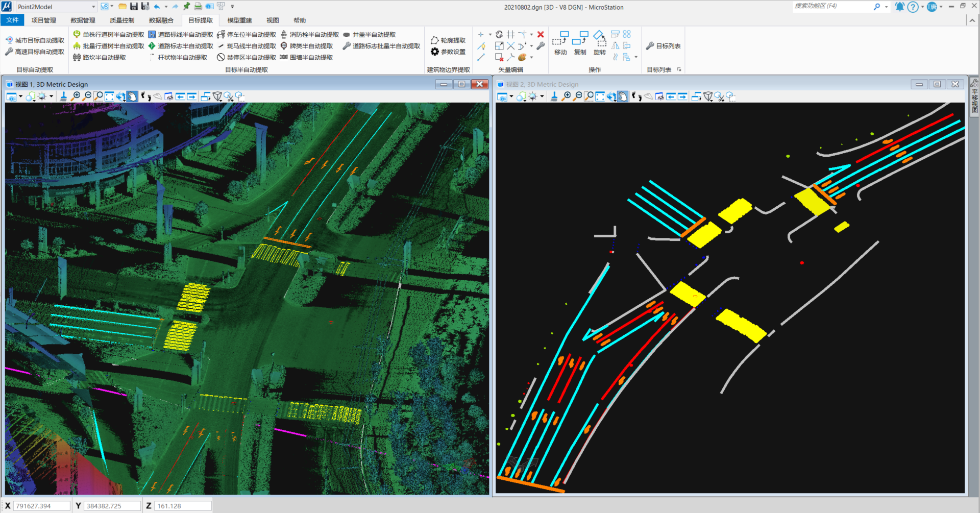Viewport: 980px width, 513px height.
Task: Switch to the 模型重建 ribbon tab
Action: (239, 20)
